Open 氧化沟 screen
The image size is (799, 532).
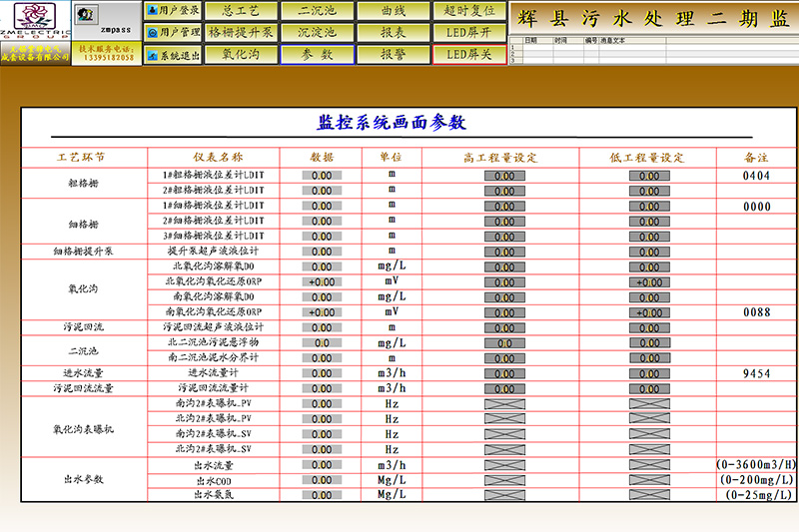click(x=241, y=55)
